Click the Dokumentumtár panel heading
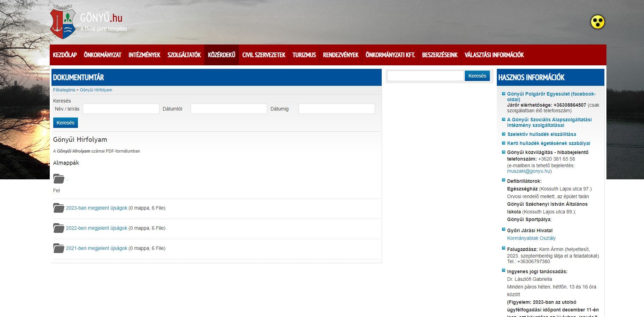The width and height of the screenshot is (644, 317). pyautogui.click(x=79, y=78)
